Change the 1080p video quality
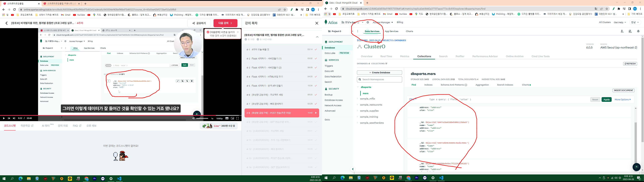644x182 pixels. [x=219, y=118]
